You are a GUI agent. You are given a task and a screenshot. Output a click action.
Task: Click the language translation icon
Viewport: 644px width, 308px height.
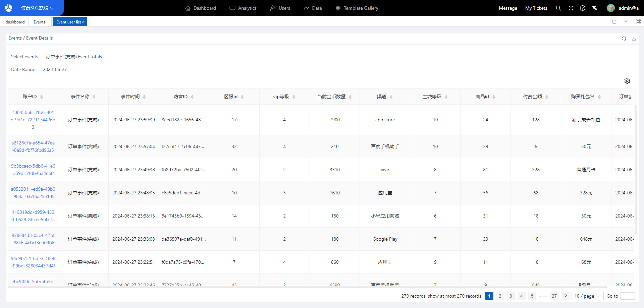pyautogui.click(x=595, y=8)
